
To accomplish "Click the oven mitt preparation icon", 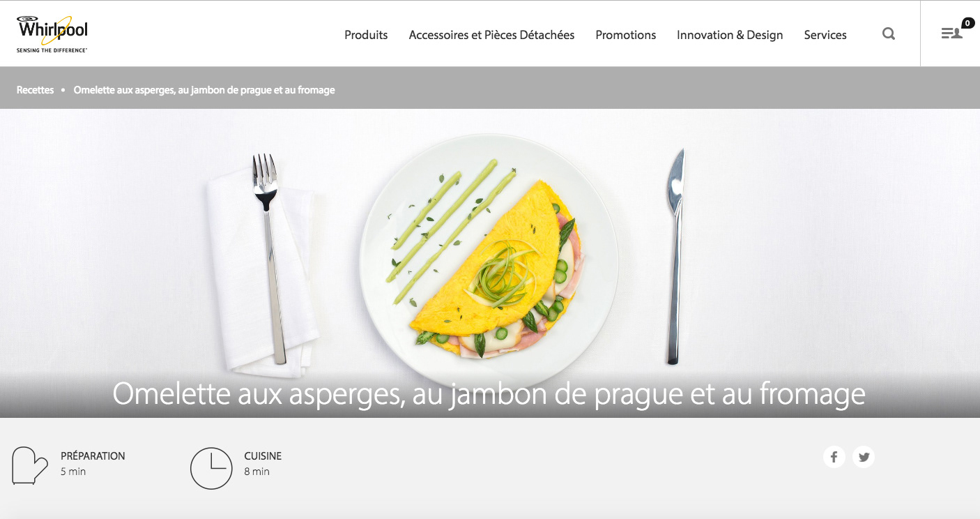I will click(x=30, y=465).
